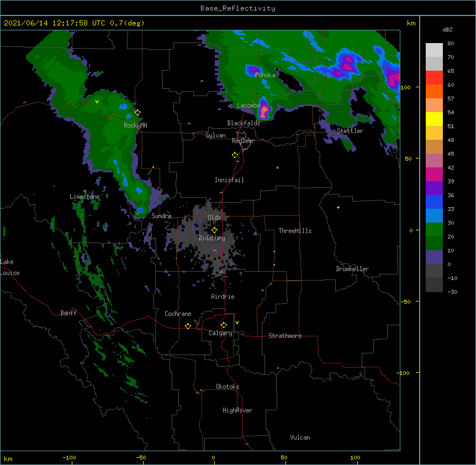Click the Base_Reflectivity title text

238,8
